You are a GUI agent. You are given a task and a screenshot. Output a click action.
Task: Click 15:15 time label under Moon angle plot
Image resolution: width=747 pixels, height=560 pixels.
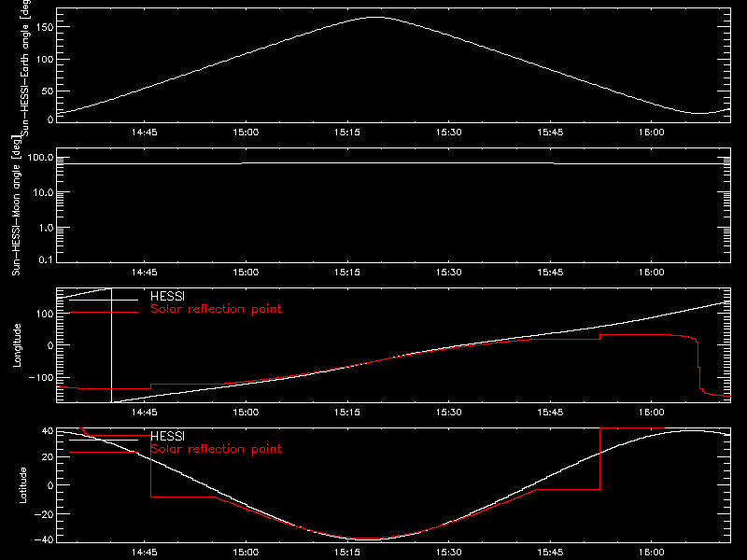pos(346,273)
